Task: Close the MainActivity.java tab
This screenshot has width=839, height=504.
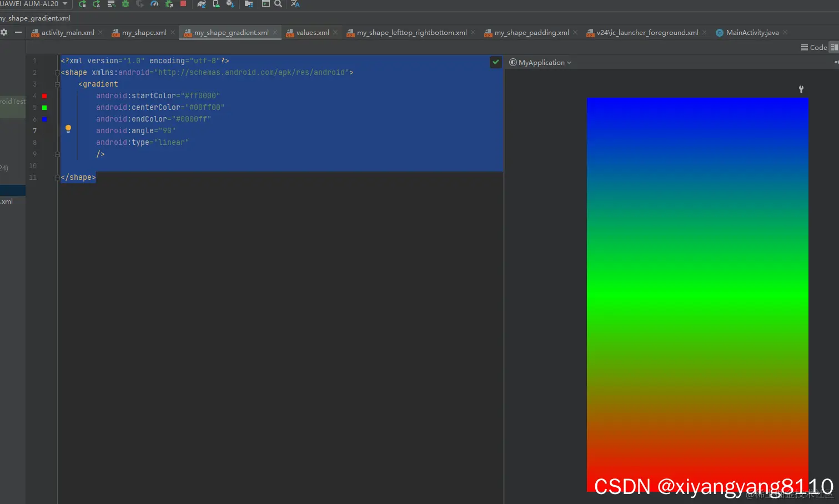Action: (785, 32)
